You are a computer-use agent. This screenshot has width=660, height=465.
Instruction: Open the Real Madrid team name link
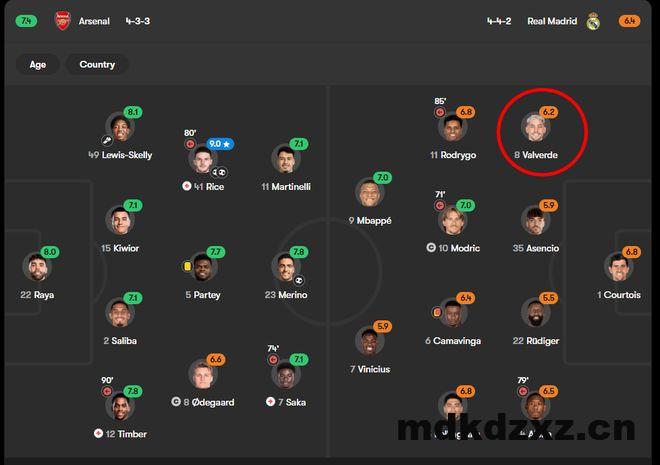(552, 21)
